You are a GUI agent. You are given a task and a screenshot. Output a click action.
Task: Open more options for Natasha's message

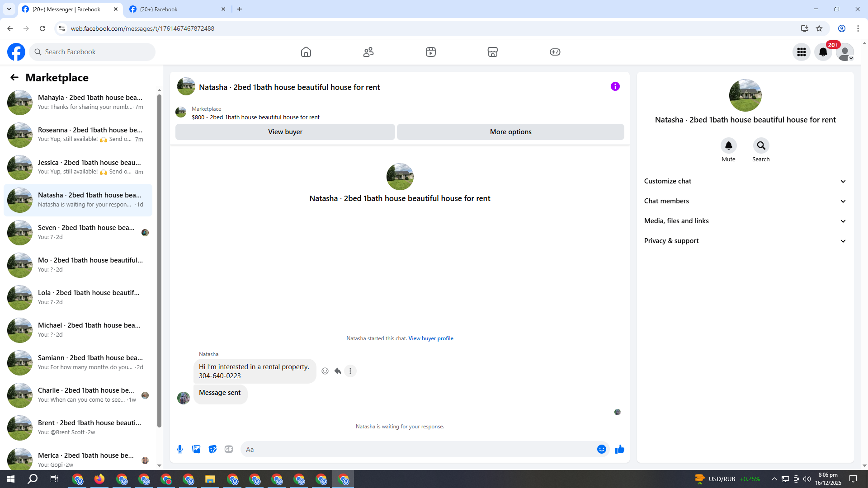pyautogui.click(x=350, y=371)
